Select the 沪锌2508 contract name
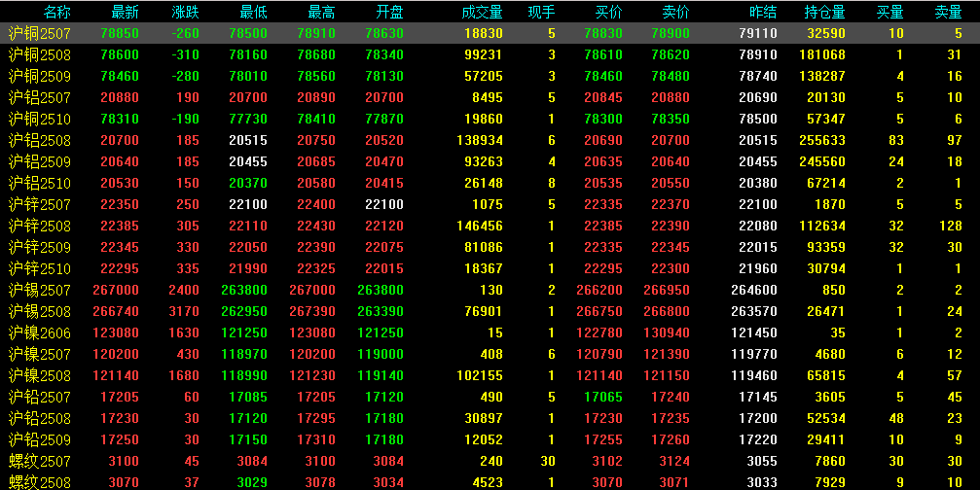980x490 pixels. [x=40, y=226]
